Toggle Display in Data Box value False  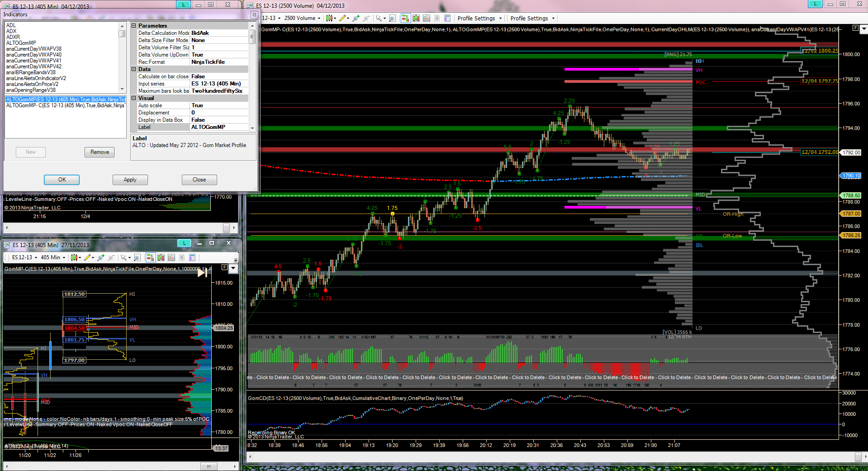pos(219,120)
